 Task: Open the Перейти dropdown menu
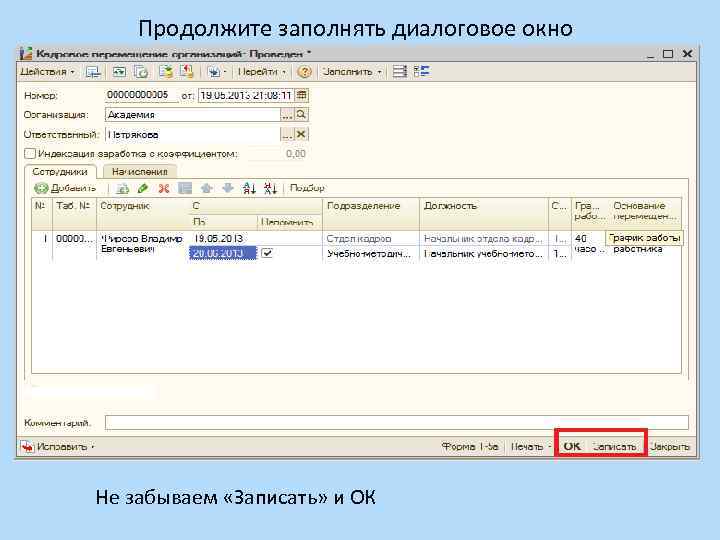tap(262, 72)
